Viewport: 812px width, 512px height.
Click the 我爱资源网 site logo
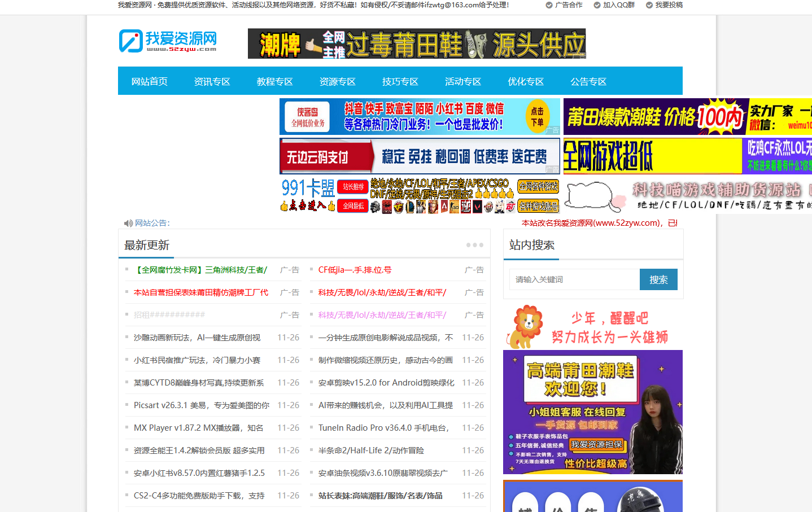pos(168,41)
